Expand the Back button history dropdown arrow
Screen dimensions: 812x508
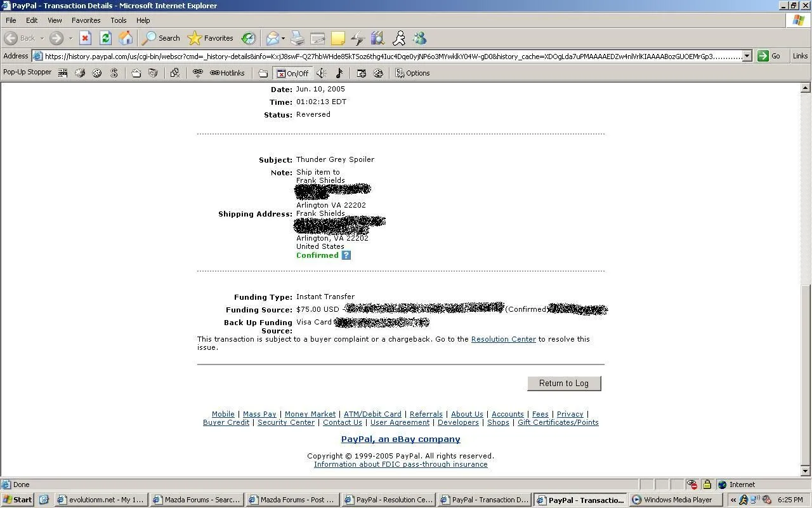42,38
